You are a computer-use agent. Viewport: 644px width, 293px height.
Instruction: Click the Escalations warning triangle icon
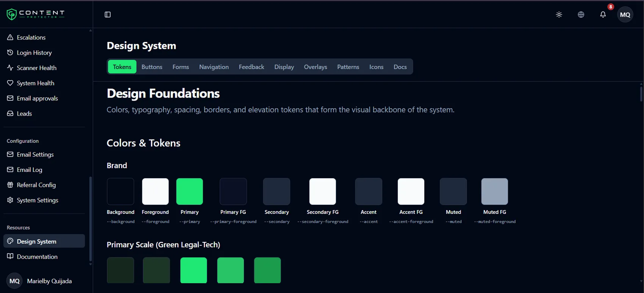(x=10, y=37)
